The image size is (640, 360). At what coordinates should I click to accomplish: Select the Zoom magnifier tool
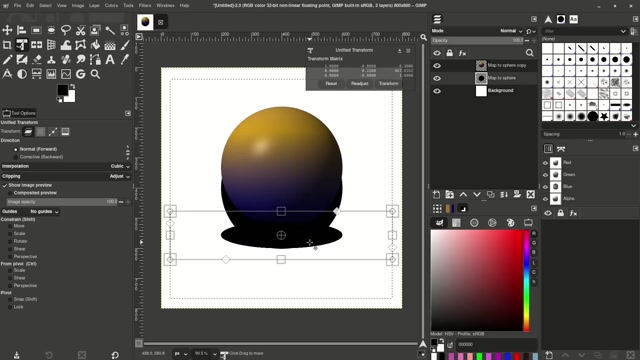95,74
